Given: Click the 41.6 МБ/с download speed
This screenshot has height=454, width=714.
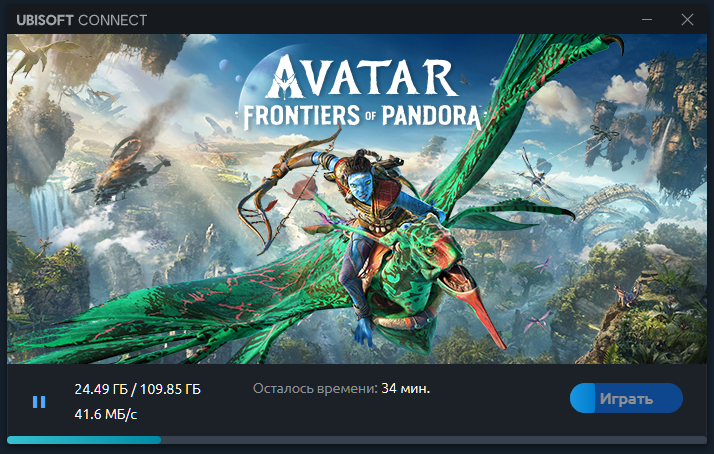Looking at the screenshot, I should tap(106, 414).
